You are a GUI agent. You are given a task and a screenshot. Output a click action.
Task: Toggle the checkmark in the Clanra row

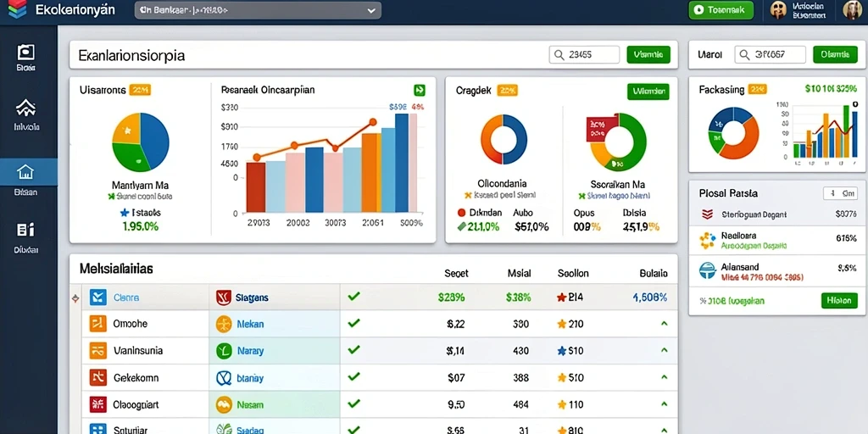(x=353, y=297)
